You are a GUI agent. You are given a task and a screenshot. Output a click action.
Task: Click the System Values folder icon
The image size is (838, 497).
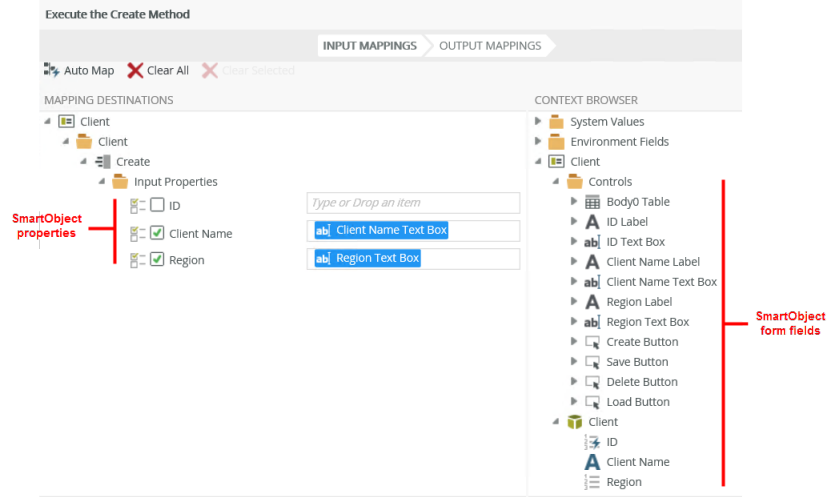click(556, 122)
